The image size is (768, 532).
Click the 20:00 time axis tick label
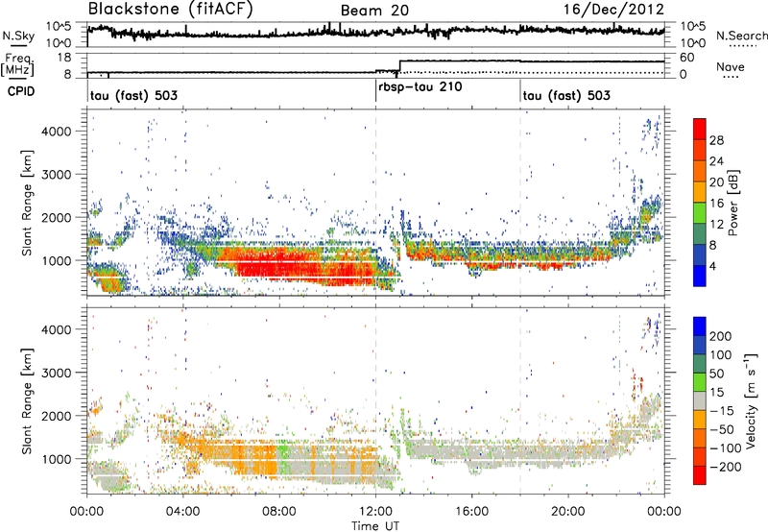[568, 512]
